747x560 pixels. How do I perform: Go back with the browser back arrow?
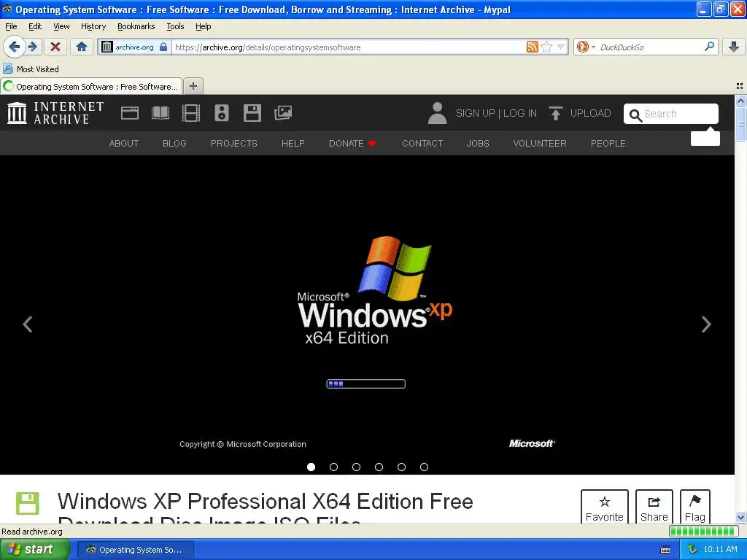14,47
